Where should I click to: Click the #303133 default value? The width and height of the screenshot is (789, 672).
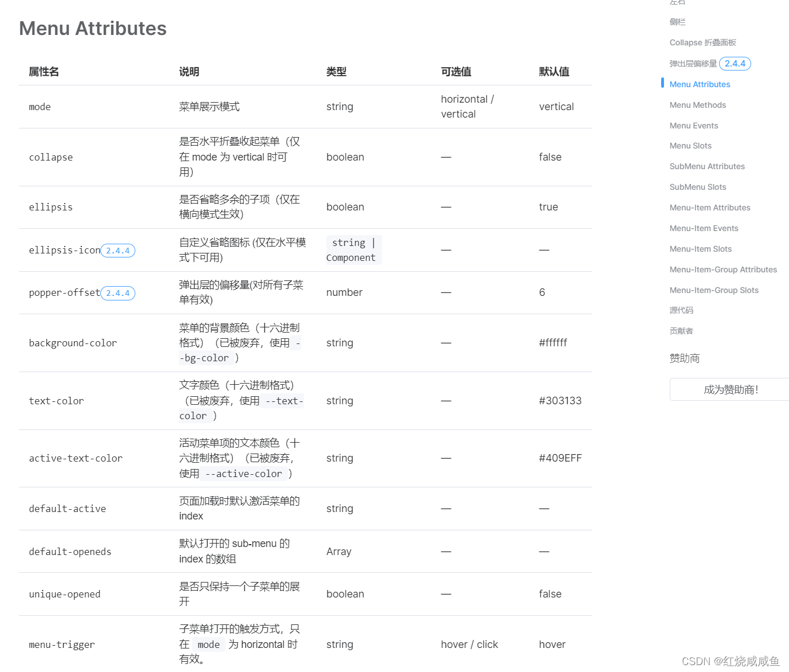pyautogui.click(x=560, y=401)
